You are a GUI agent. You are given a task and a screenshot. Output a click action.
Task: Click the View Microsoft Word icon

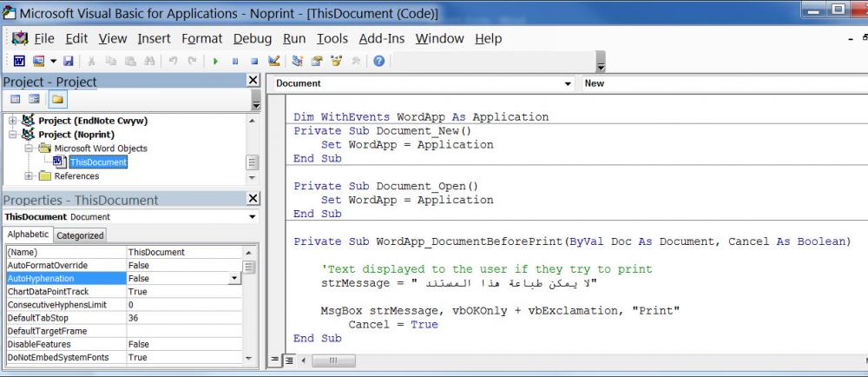pyautogui.click(x=19, y=61)
